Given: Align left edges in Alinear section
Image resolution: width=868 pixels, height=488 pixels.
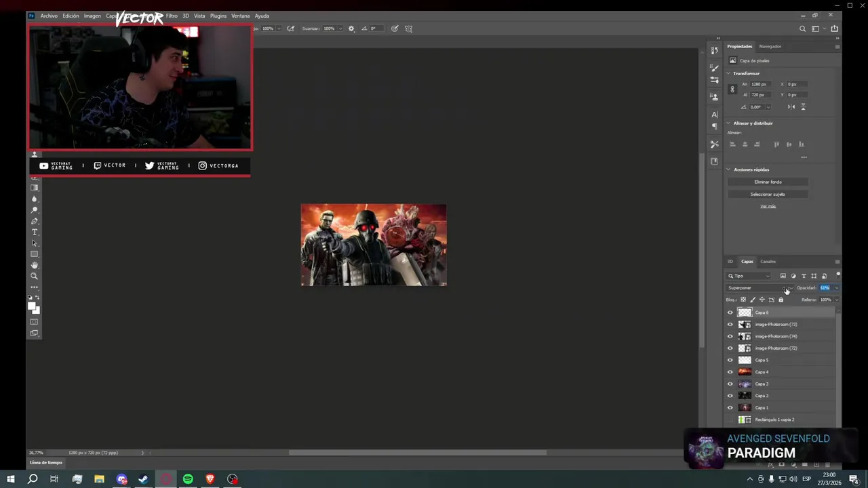Looking at the screenshot, I should [732, 144].
